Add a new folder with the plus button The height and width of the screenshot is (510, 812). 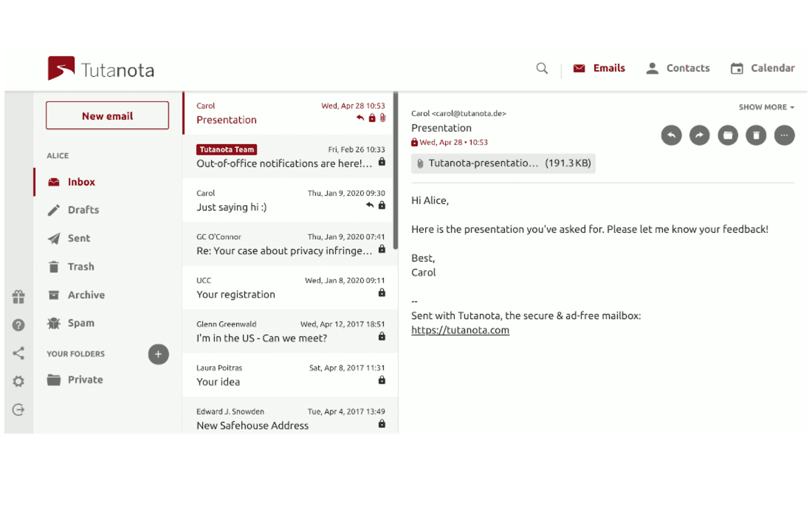[158, 354]
